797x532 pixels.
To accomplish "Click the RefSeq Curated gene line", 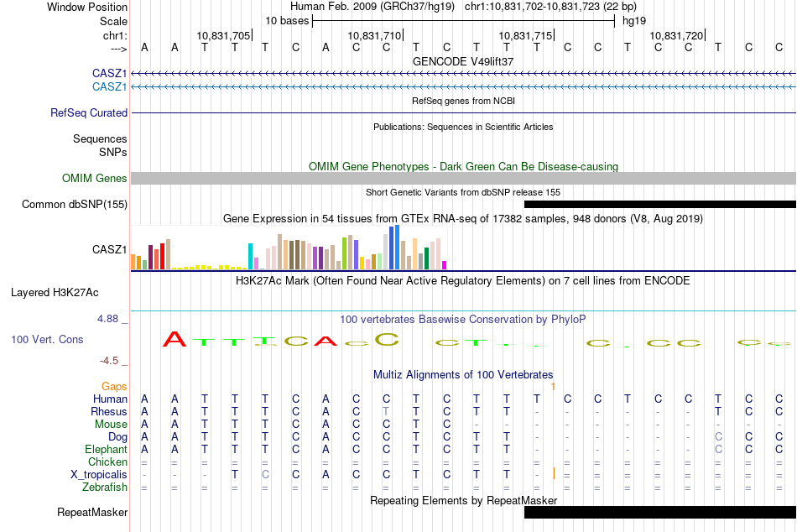I will pos(464,113).
